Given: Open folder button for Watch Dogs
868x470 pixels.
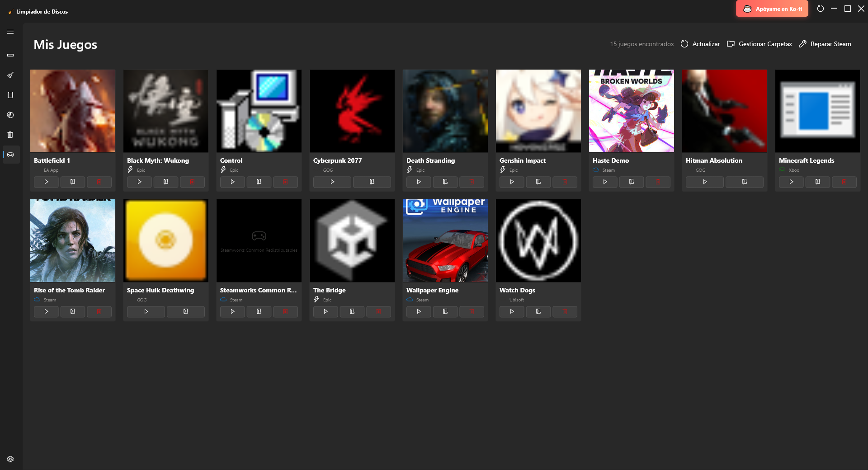Looking at the screenshot, I should coord(538,311).
